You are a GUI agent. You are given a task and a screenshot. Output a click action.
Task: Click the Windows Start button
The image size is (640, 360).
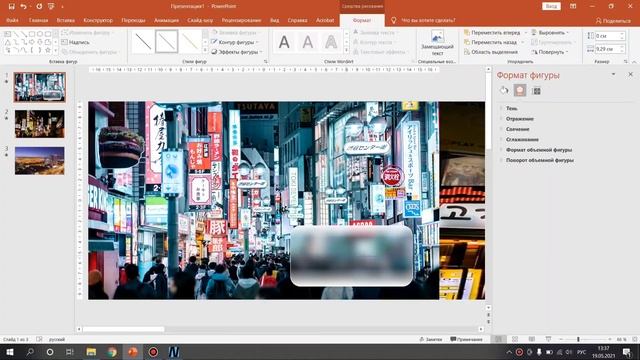(10, 352)
